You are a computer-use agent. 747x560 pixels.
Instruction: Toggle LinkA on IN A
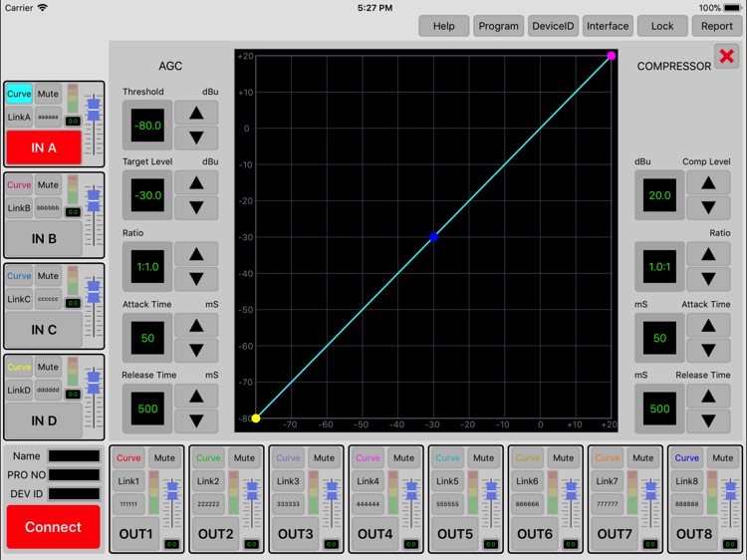[x=19, y=117]
